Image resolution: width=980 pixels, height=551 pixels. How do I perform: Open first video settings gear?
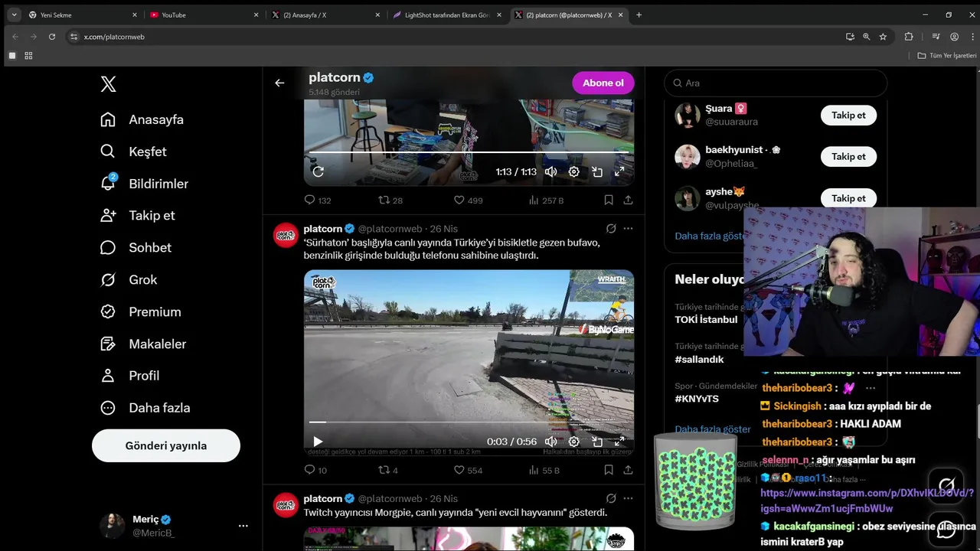573,172
